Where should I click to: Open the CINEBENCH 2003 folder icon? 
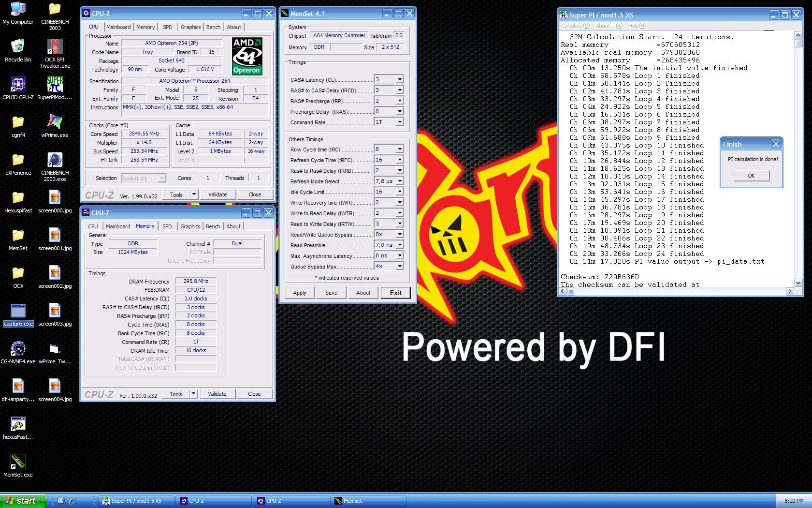(x=55, y=16)
